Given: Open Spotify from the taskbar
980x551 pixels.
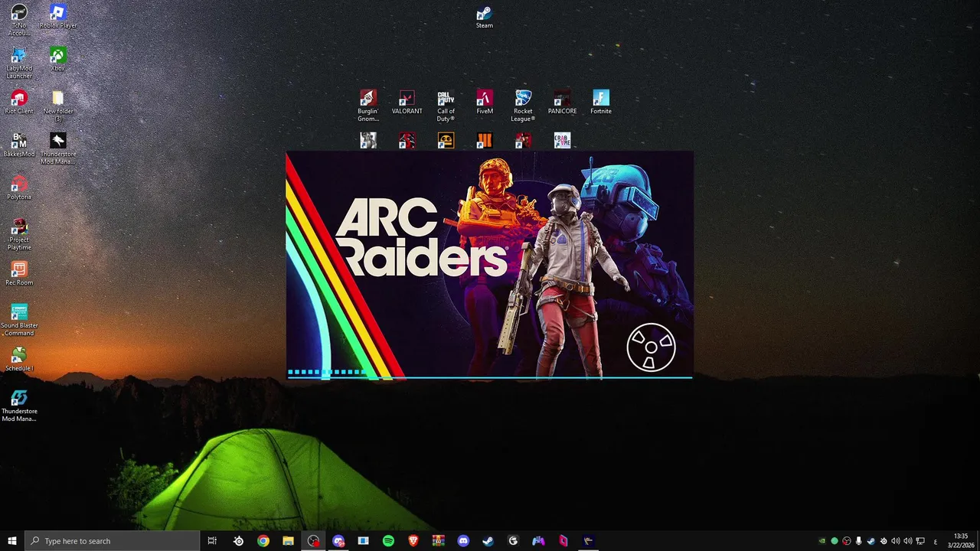Looking at the screenshot, I should (x=388, y=541).
